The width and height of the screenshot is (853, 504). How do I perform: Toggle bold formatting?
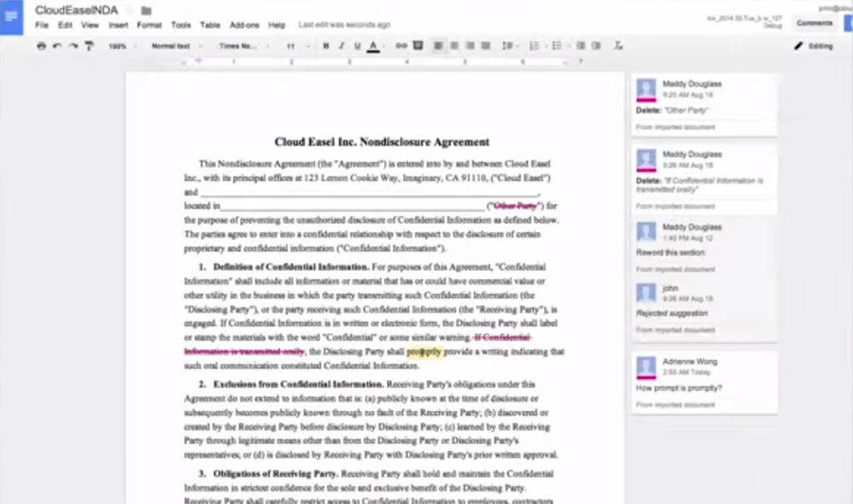point(327,46)
